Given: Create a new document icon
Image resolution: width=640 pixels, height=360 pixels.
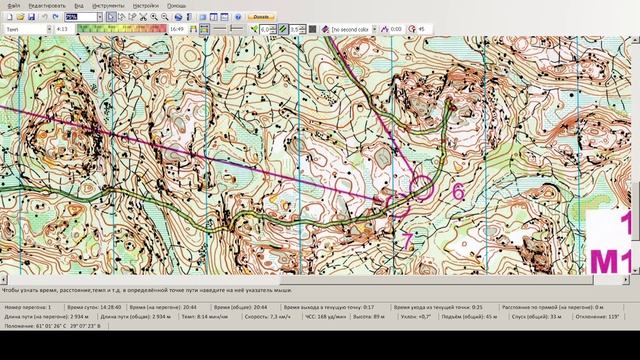Looking at the screenshot, I should (9, 17).
